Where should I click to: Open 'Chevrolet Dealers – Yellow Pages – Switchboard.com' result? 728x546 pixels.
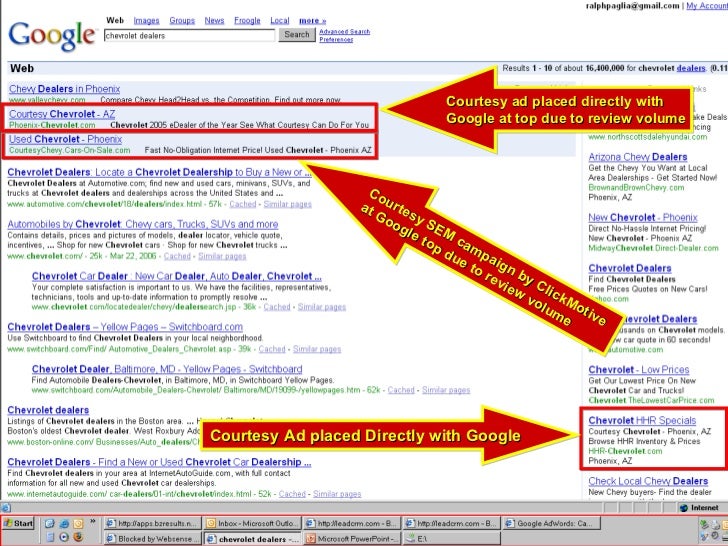(x=125, y=327)
